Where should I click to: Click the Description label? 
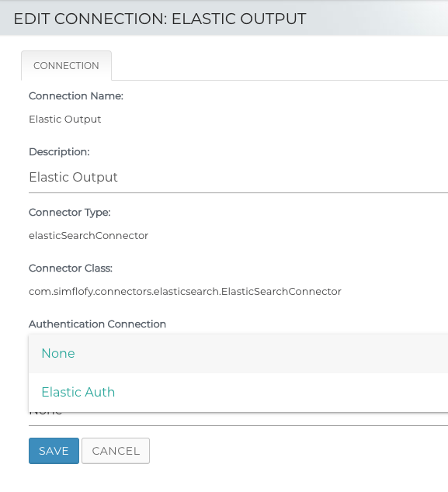coord(59,152)
